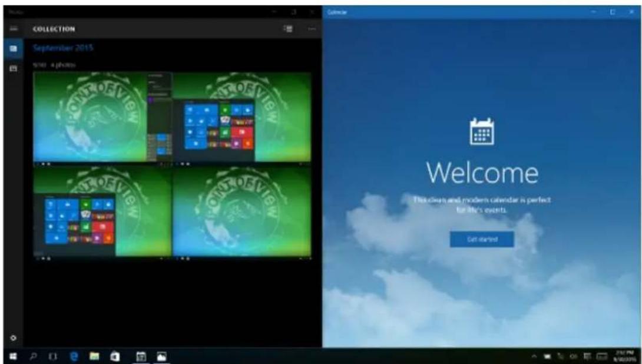Open File Explorer from the taskbar
The height and width of the screenshot is (364, 642).
coord(95,356)
